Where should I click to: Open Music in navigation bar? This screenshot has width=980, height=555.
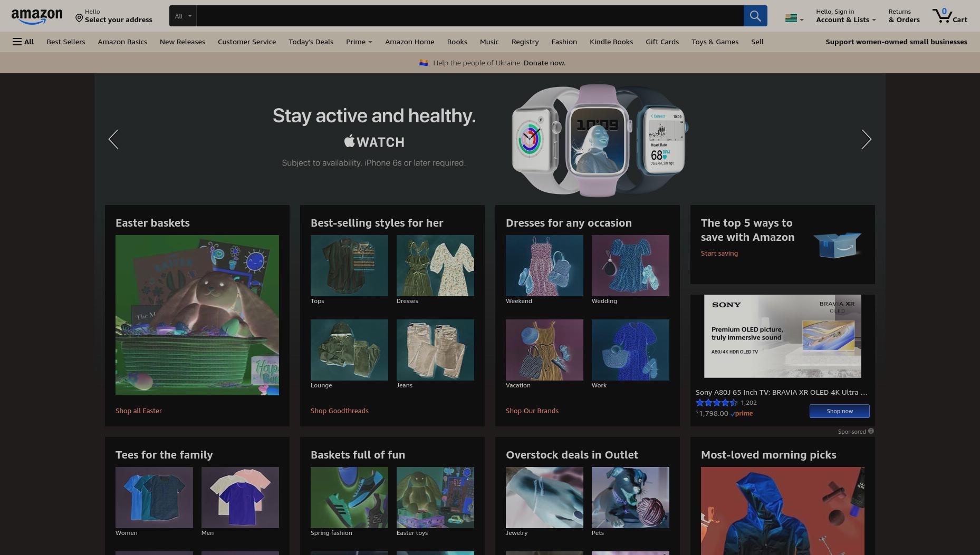pyautogui.click(x=489, y=42)
